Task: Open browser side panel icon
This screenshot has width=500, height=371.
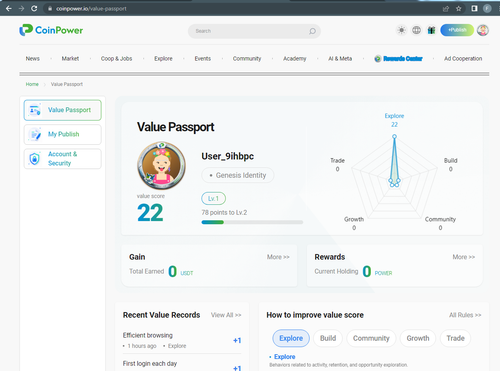Action: [x=474, y=9]
